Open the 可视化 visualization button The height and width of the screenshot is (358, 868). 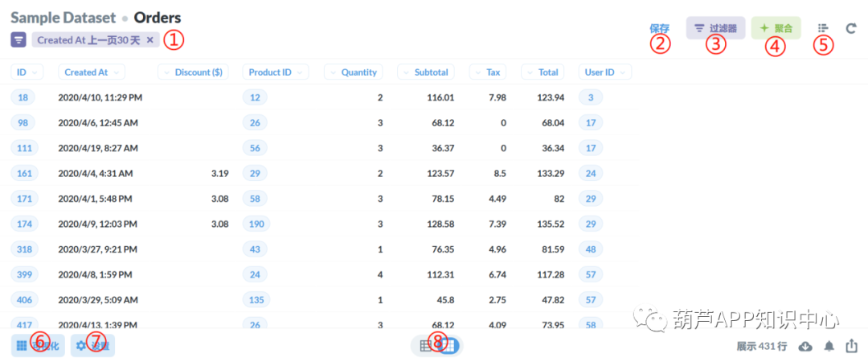[x=39, y=346]
